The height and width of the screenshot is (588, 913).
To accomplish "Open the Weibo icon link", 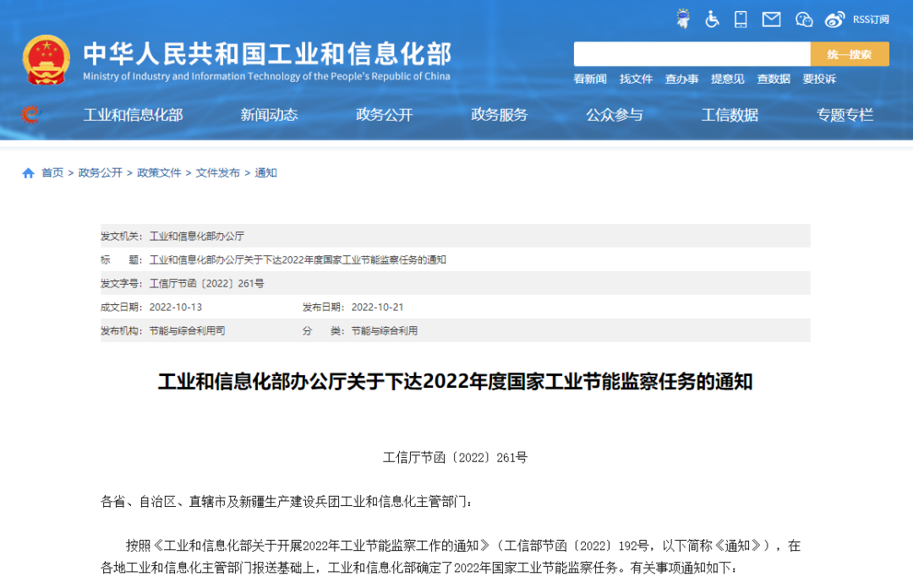I will coord(834,19).
